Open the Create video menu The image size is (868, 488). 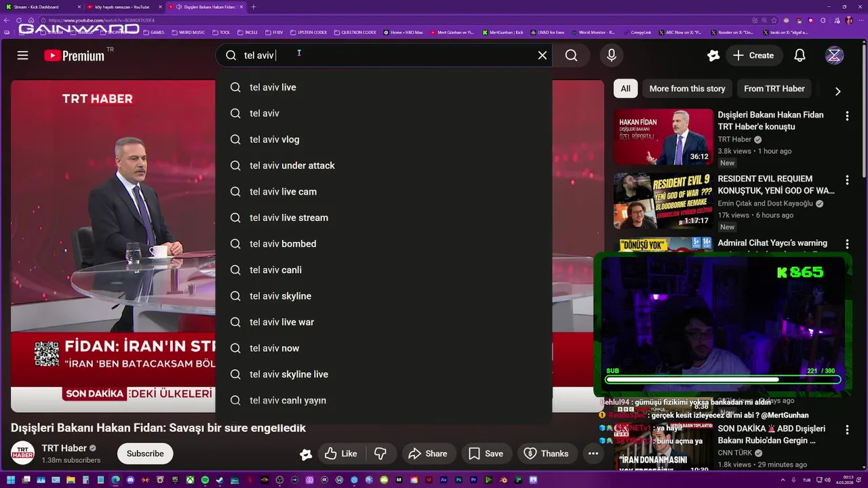click(753, 56)
